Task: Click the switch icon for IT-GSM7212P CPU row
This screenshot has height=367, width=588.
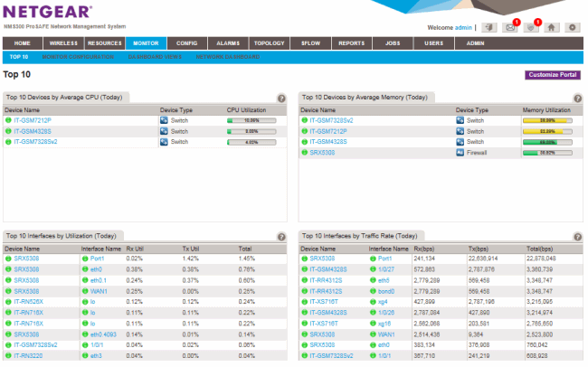Action: (x=165, y=119)
